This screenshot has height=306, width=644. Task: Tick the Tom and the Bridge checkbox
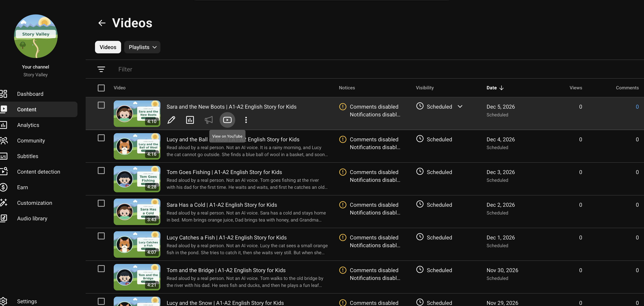point(101,269)
